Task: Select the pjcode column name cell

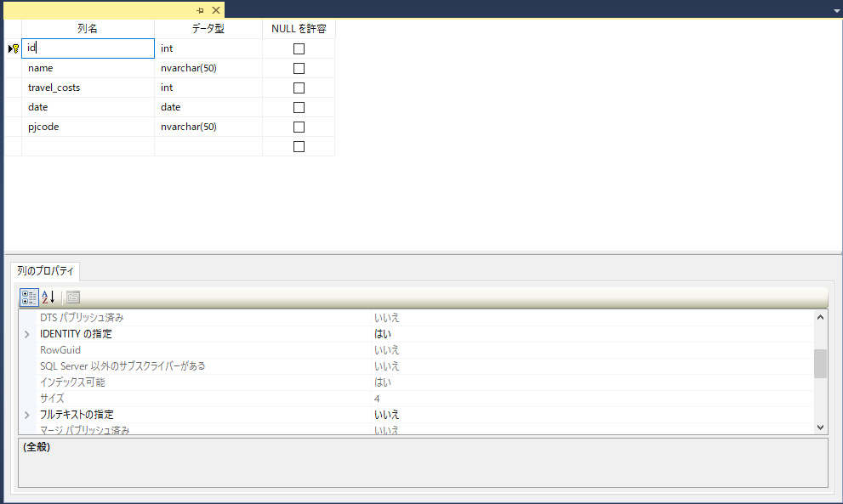Action: click(x=88, y=127)
